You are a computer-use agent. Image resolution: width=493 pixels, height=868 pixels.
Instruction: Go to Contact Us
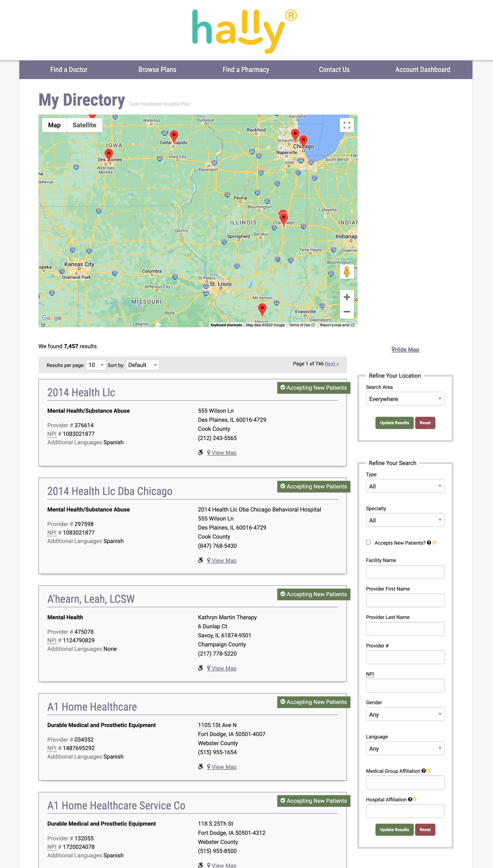pos(334,70)
